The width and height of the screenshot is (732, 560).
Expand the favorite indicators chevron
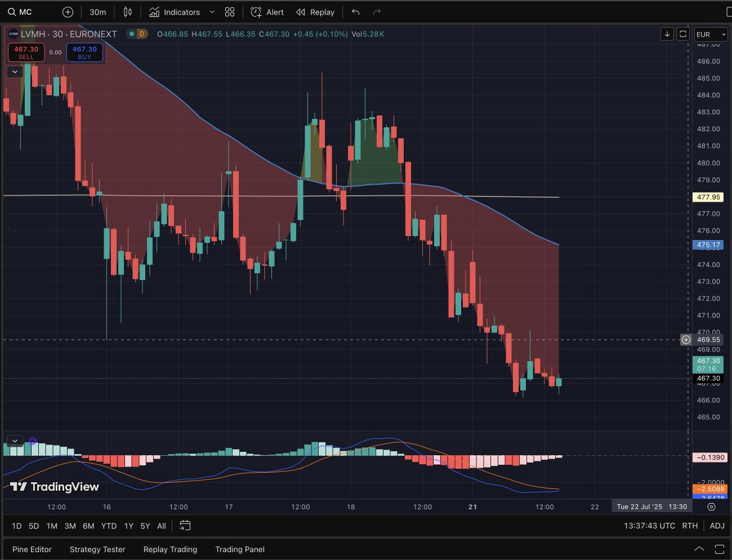[x=212, y=12]
